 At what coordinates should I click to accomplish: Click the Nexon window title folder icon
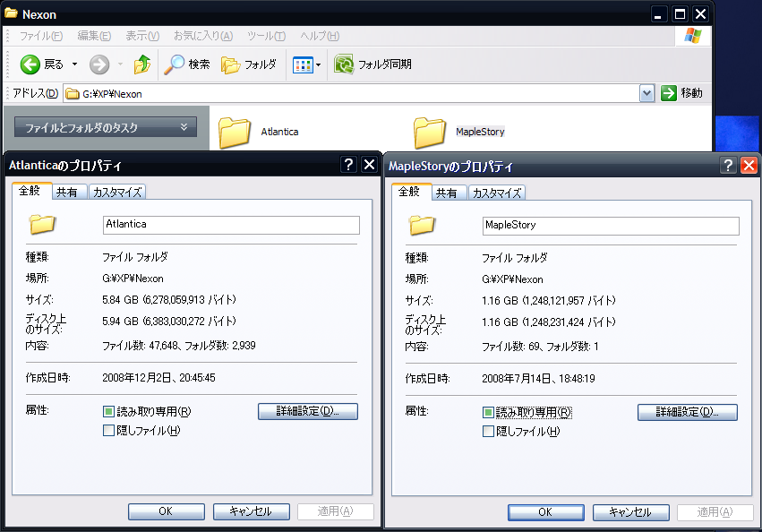click(x=11, y=13)
